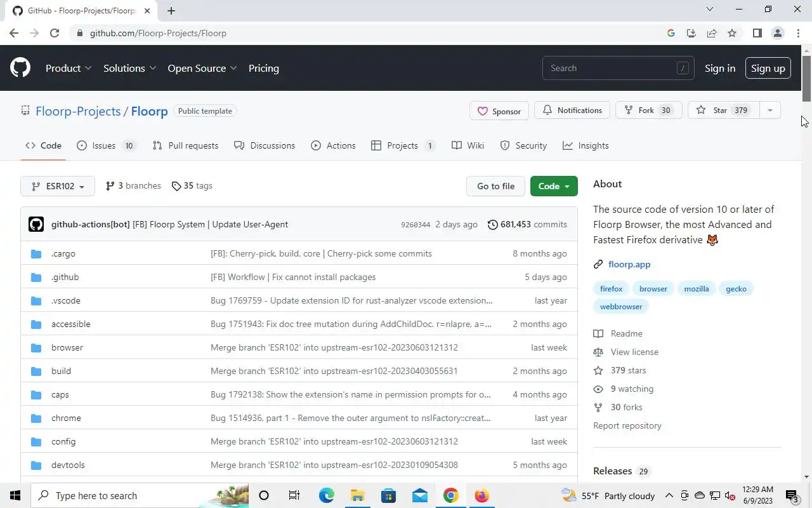The image size is (812, 508).
Task: Expand the Open Source menu
Action: click(202, 68)
